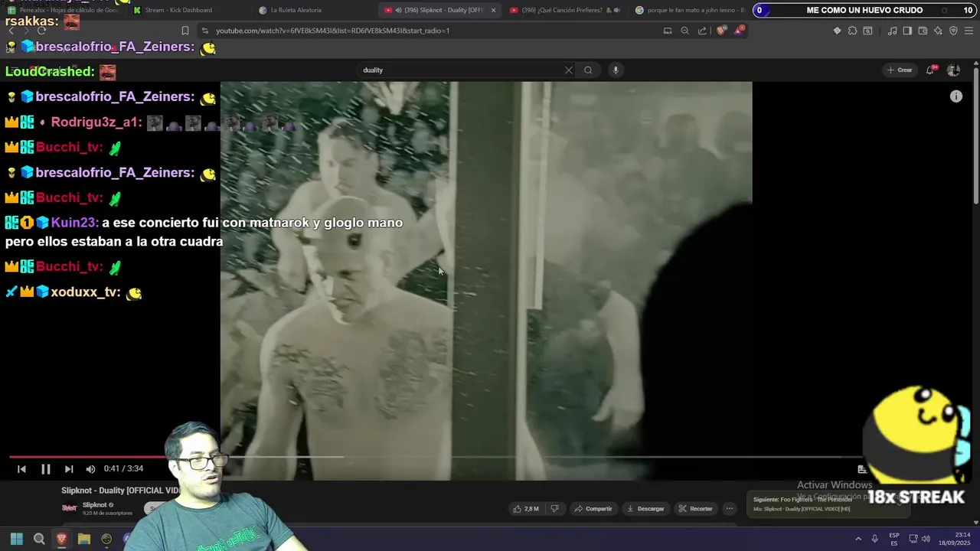Viewport: 980px width, 551px height.
Task: Open Brave browser from taskbar
Action: tap(61, 539)
